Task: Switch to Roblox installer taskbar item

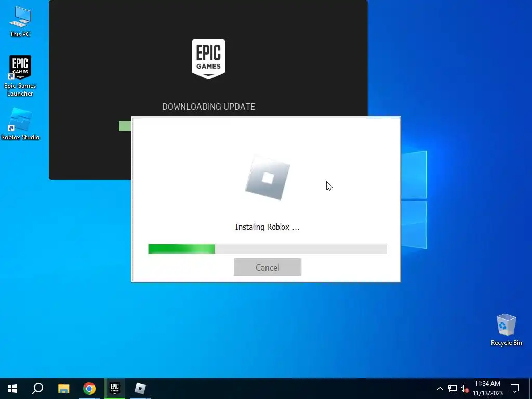Action: tap(140, 389)
